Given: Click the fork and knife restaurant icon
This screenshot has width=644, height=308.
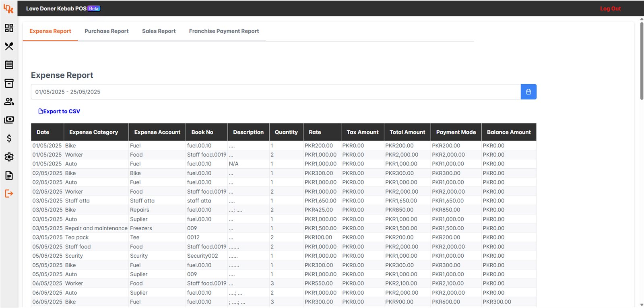Looking at the screenshot, I should 9,46.
